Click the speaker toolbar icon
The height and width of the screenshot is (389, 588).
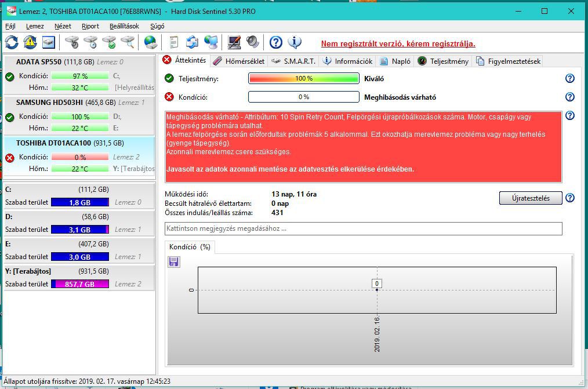[x=253, y=42]
